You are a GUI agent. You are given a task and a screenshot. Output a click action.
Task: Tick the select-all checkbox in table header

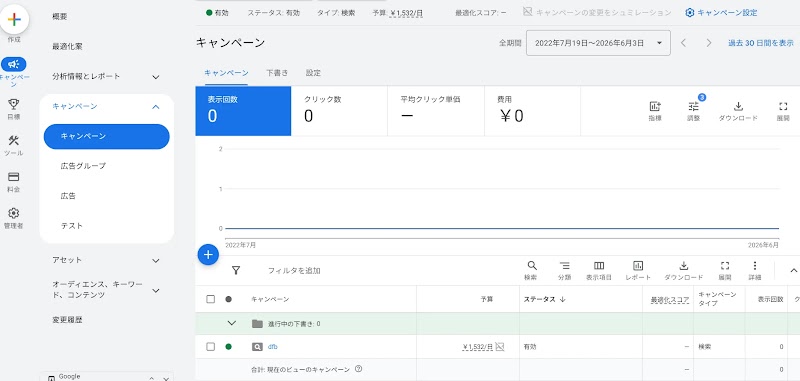pos(210,299)
